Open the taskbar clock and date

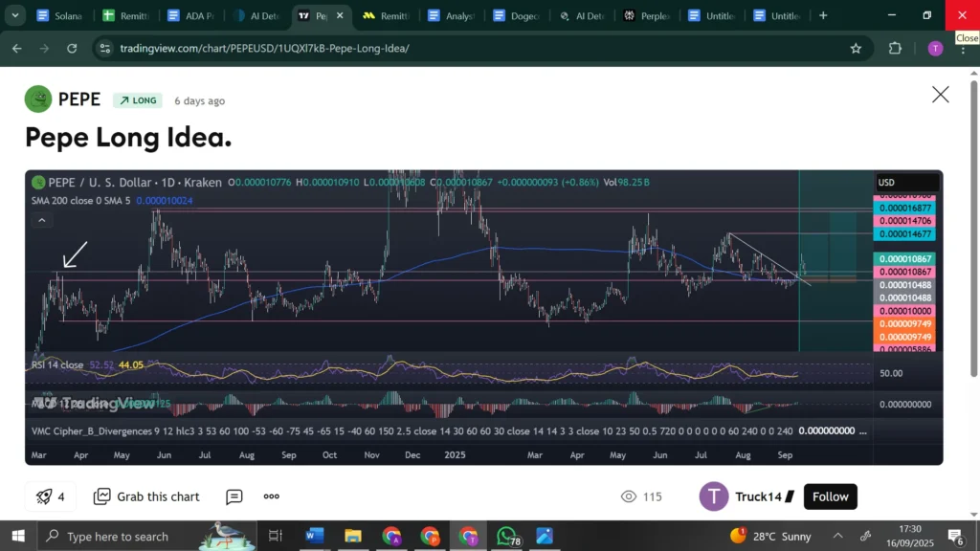coord(910,536)
